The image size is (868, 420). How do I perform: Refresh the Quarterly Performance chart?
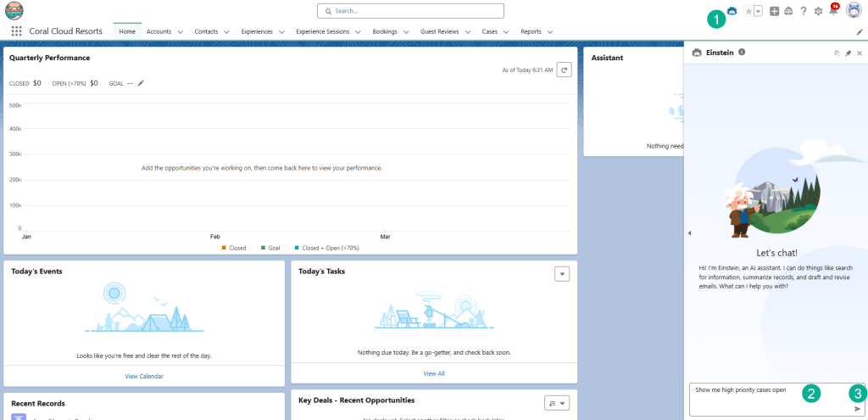pyautogui.click(x=564, y=70)
